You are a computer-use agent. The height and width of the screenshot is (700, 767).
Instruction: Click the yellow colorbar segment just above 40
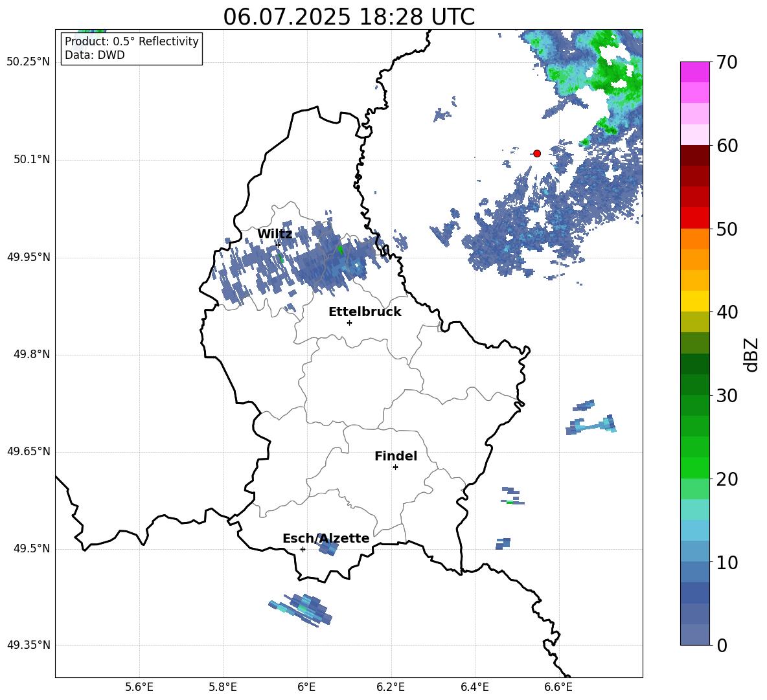click(x=695, y=301)
